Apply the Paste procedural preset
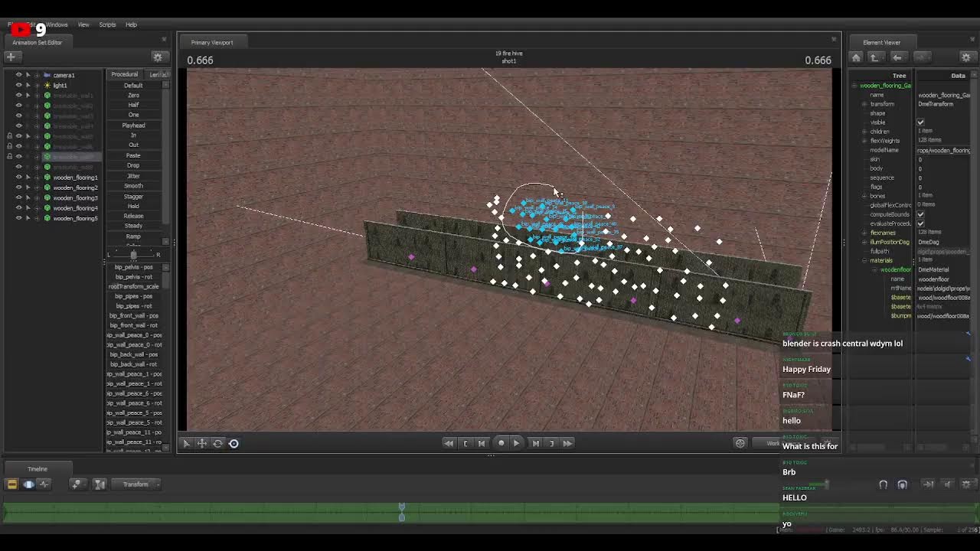 [x=133, y=155]
